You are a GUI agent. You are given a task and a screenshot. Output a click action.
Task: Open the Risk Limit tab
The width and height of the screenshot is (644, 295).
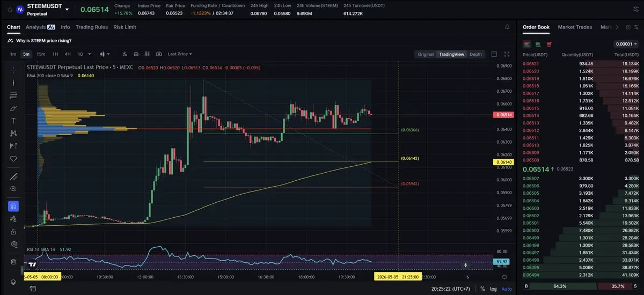click(125, 27)
